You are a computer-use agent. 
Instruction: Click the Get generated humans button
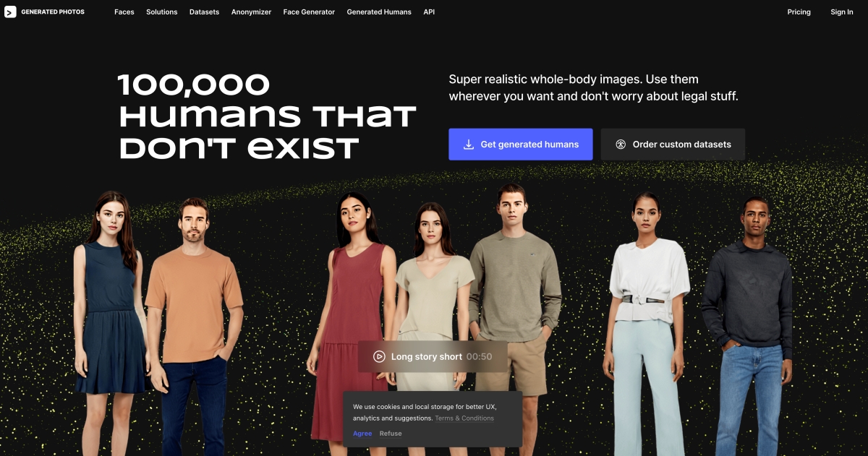coord(521,145)
